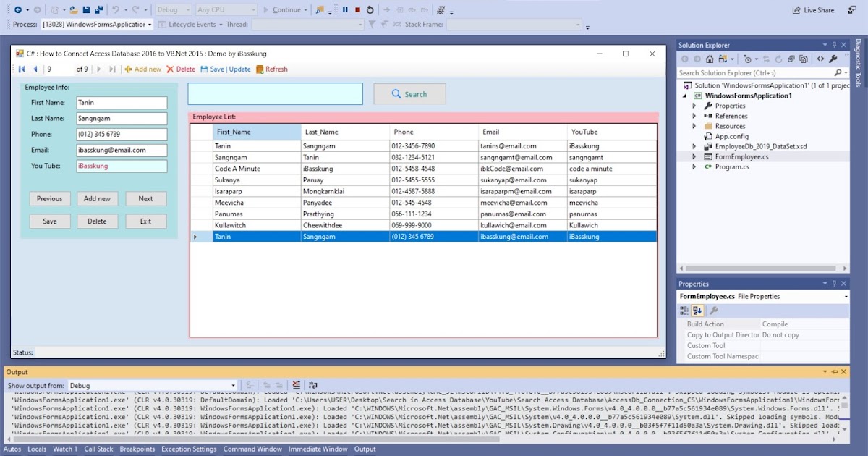Screen dimensions: 868x456
Task: Switch to the Immediate Window tab
Action: (x=318, y=449)
